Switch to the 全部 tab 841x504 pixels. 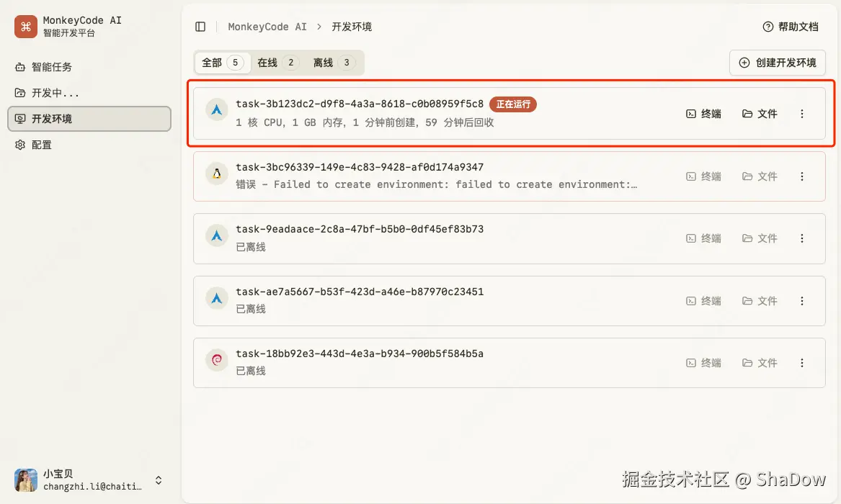point(222,63)
